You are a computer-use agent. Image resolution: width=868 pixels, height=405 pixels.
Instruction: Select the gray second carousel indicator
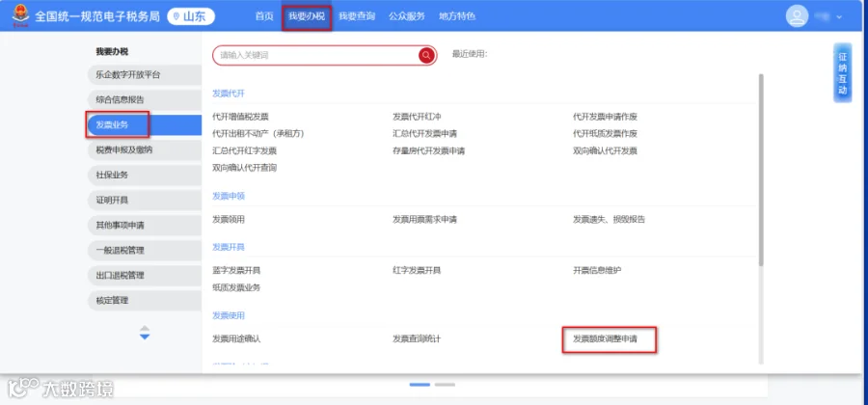445,384
